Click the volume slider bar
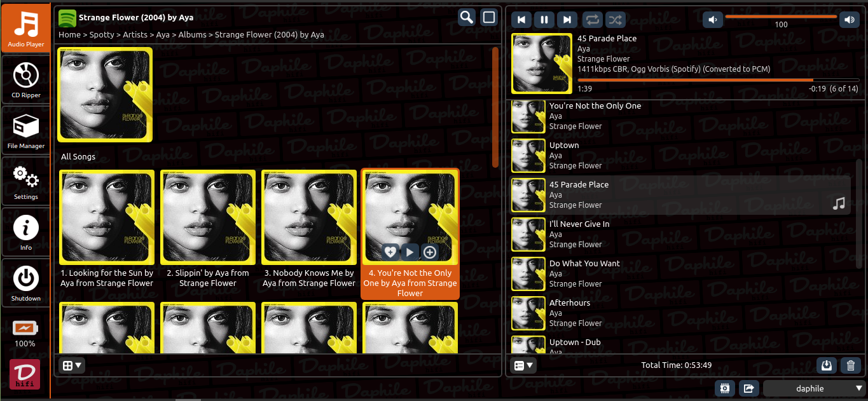Screen dimensions: 868x401 (x=781, y=17)
